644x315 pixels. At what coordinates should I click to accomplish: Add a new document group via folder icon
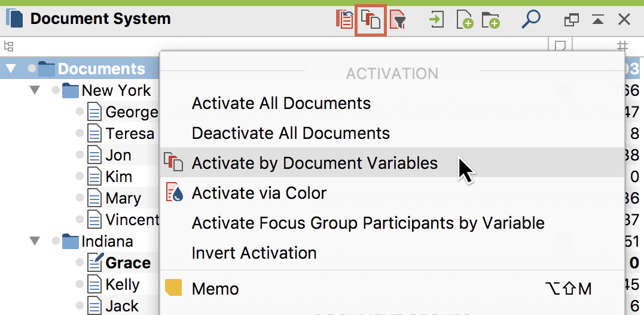pos(491,20)
